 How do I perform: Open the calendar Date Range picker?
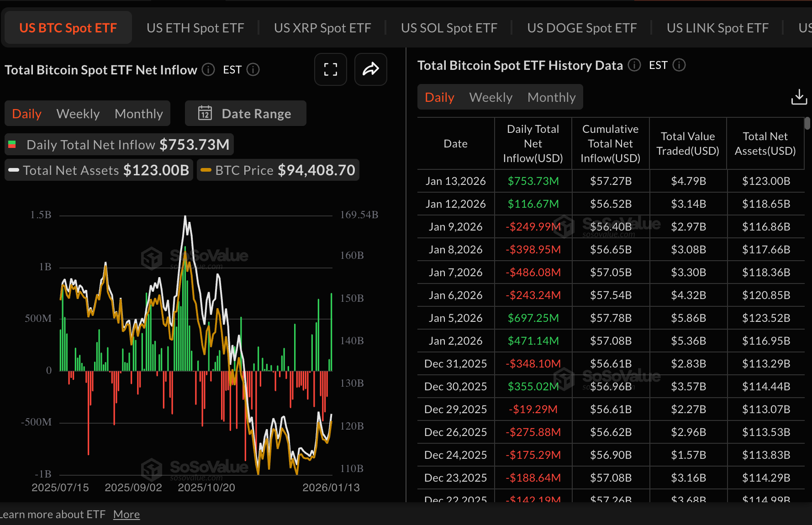coord(245,113)
